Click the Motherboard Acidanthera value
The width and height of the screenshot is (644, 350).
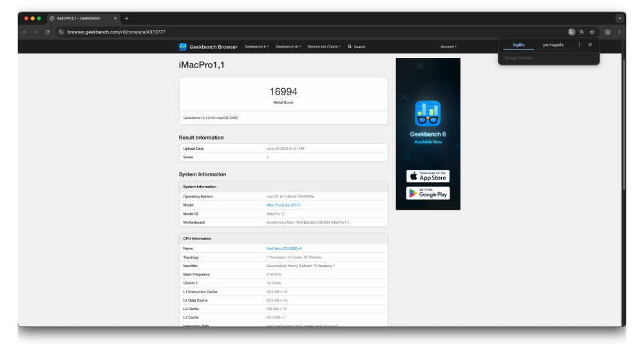click(308, 223)
